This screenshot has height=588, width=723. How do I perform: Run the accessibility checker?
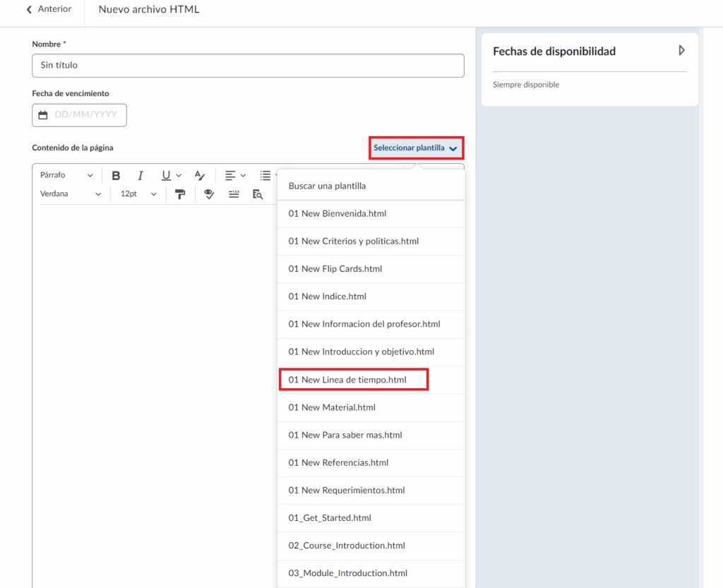coord(208,194)
